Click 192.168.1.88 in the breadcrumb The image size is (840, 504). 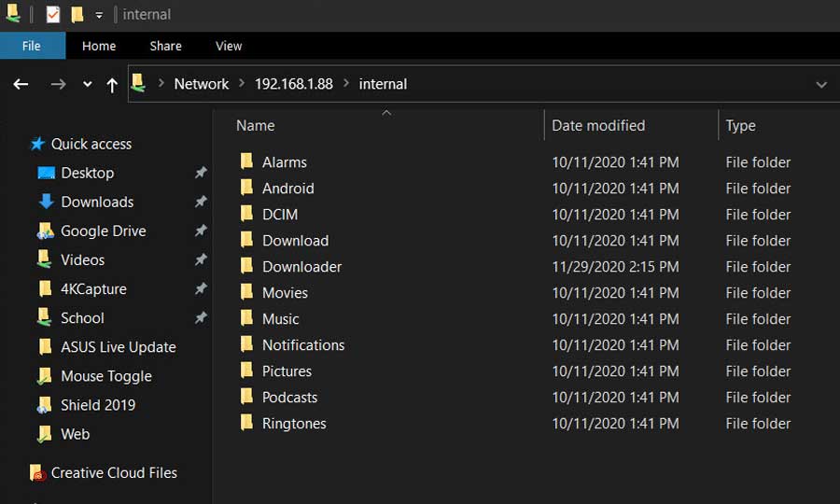coord(294,84)
